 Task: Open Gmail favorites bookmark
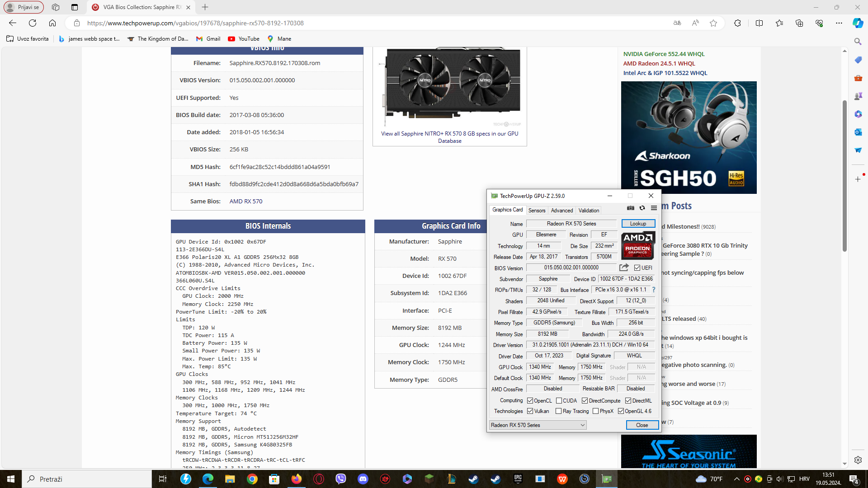(x=208, y=39)
